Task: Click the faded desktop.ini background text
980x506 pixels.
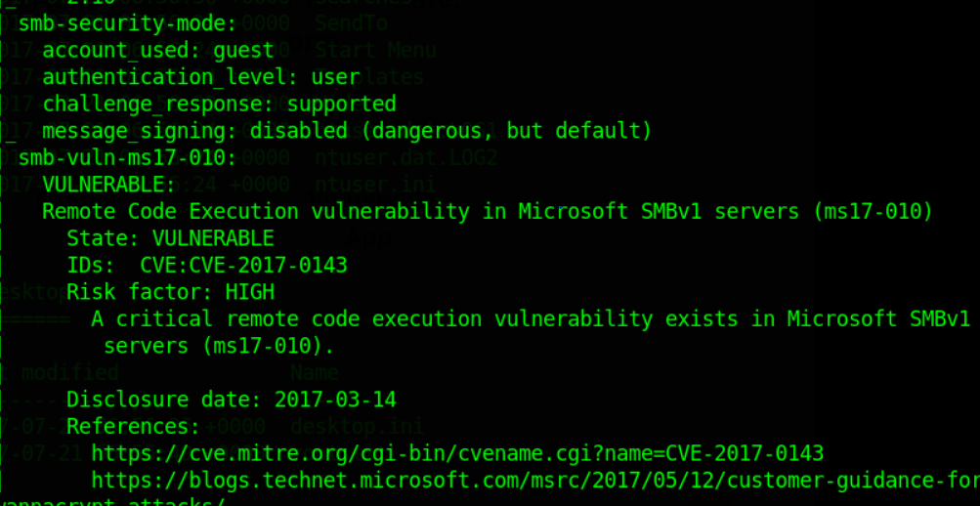Action: click(357, 427)
